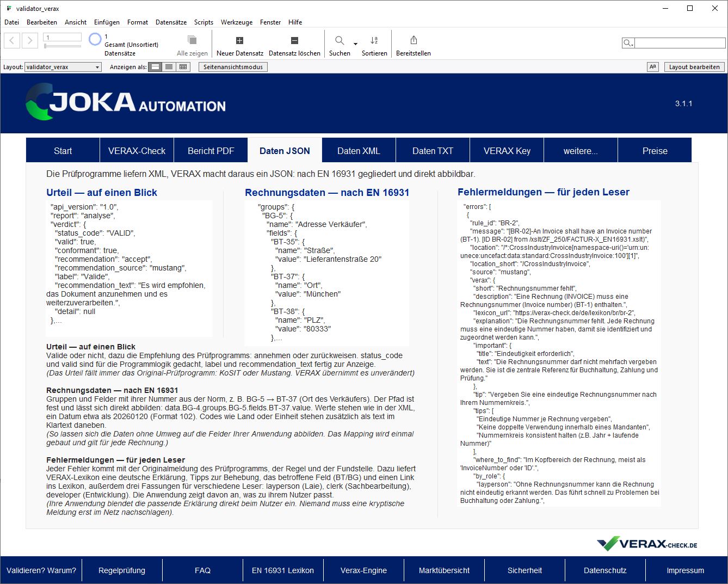Go to next record arrow
Image resolution: width=728 pixels, height=584 pixels.
pyautogui.click(x=30, y=40)
